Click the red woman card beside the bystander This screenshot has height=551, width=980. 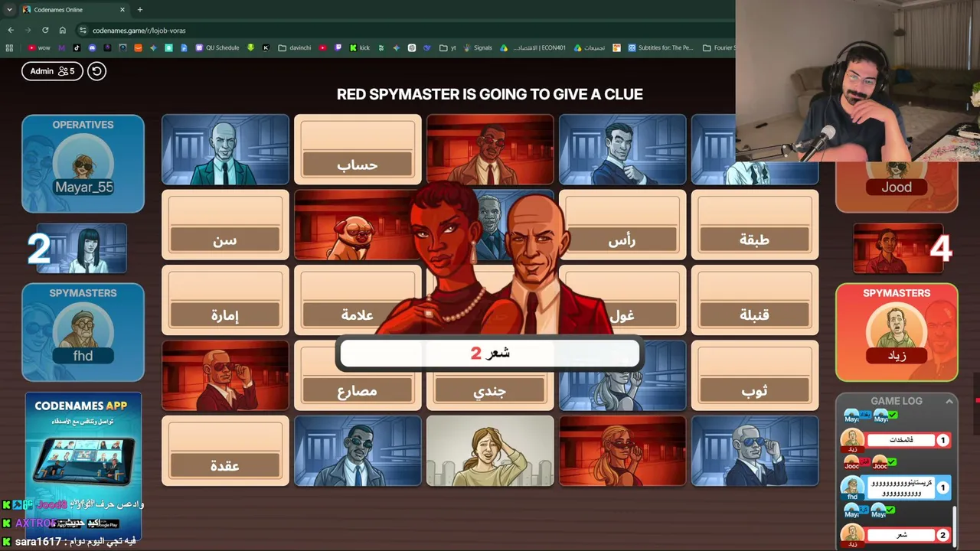pyautogui.click(x=622, y=451)
